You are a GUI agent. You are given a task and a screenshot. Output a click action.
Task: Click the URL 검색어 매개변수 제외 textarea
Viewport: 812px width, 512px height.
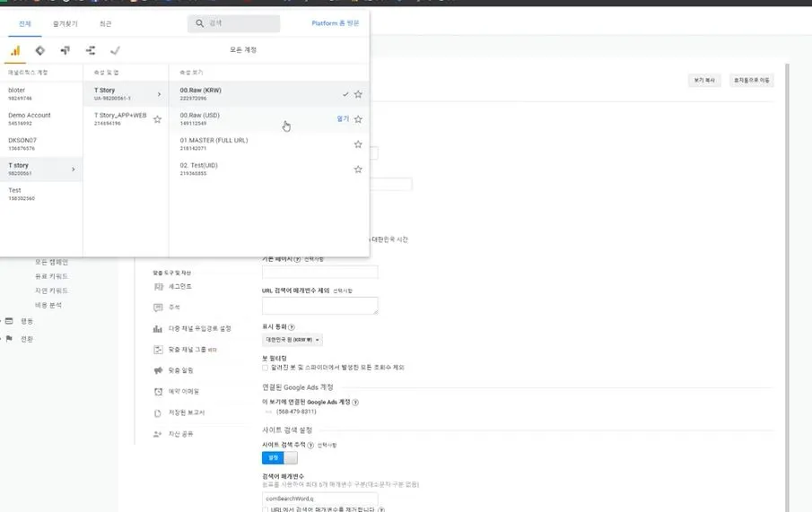tap(319, 306)
